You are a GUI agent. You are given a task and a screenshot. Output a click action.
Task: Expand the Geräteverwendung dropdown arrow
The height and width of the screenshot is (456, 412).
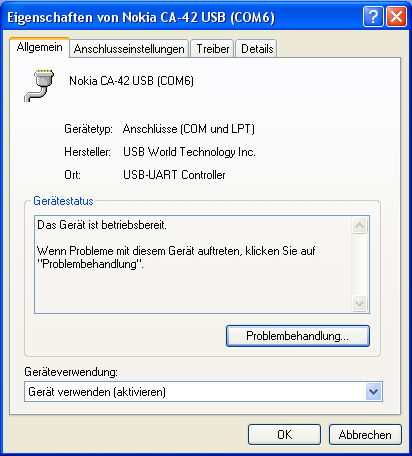coord(373,392)
